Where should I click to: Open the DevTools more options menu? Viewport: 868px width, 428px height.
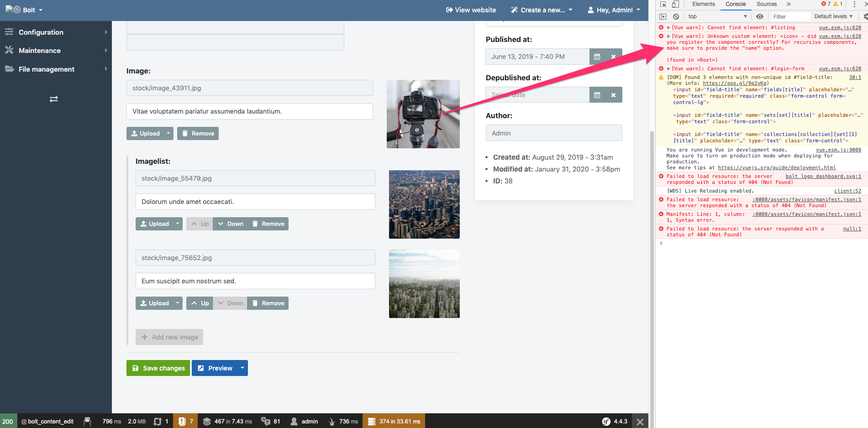[x=854, y=4]
